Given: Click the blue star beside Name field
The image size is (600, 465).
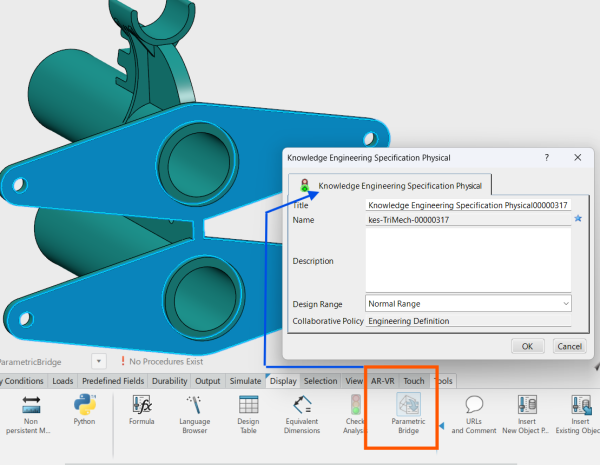Looking at the screenshot, I should click(578, 219).
